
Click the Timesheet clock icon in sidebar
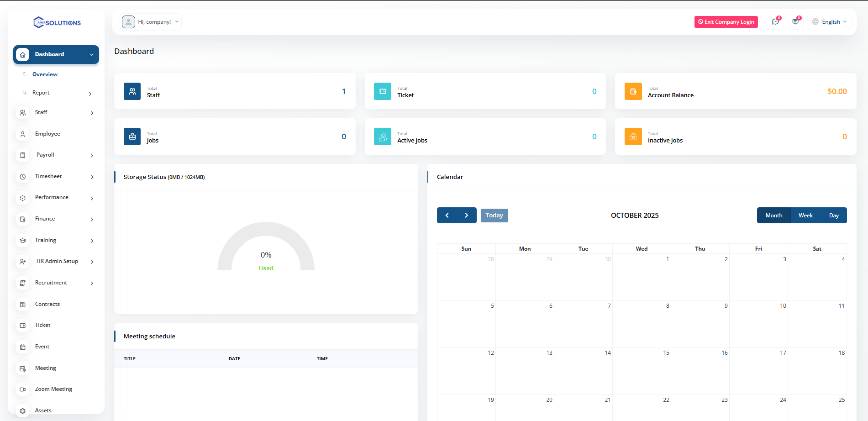(x=23, y=177)
